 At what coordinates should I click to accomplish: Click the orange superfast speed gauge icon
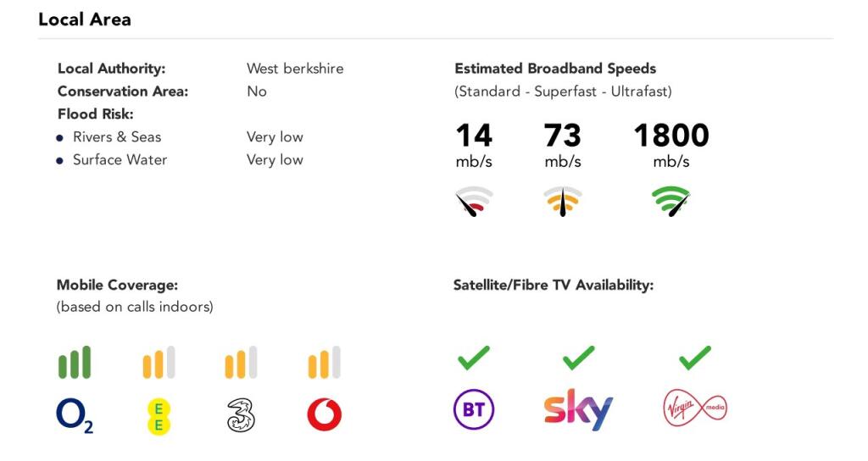[562, 202]
